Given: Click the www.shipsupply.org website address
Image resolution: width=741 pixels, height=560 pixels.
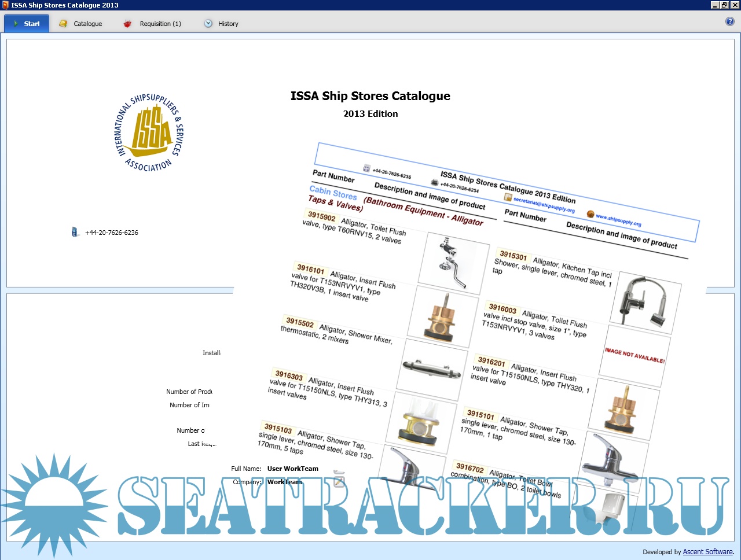Looking at the screenshot, I should (x=618, y=220).
